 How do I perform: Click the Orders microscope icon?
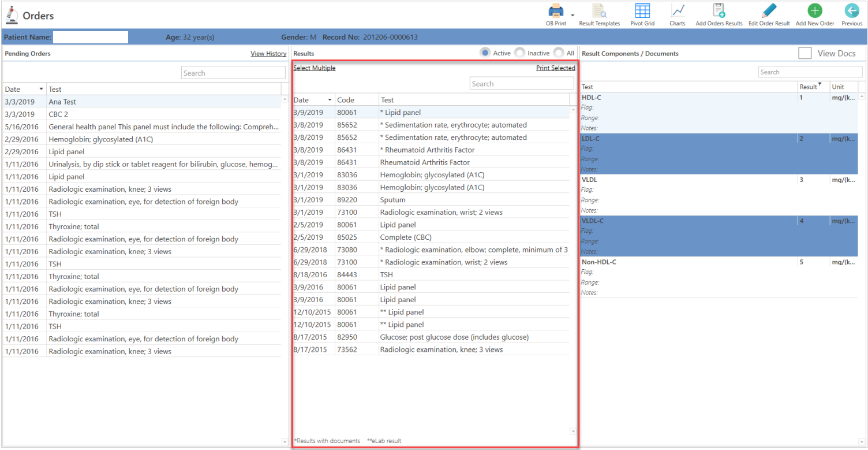click(x=12, y=14)
